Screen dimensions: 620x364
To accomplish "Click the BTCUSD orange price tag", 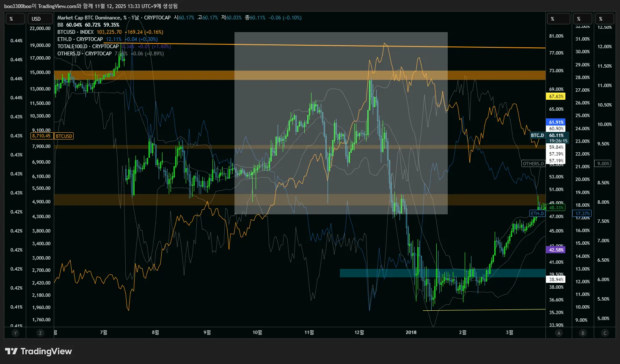I will coord(41,136).
